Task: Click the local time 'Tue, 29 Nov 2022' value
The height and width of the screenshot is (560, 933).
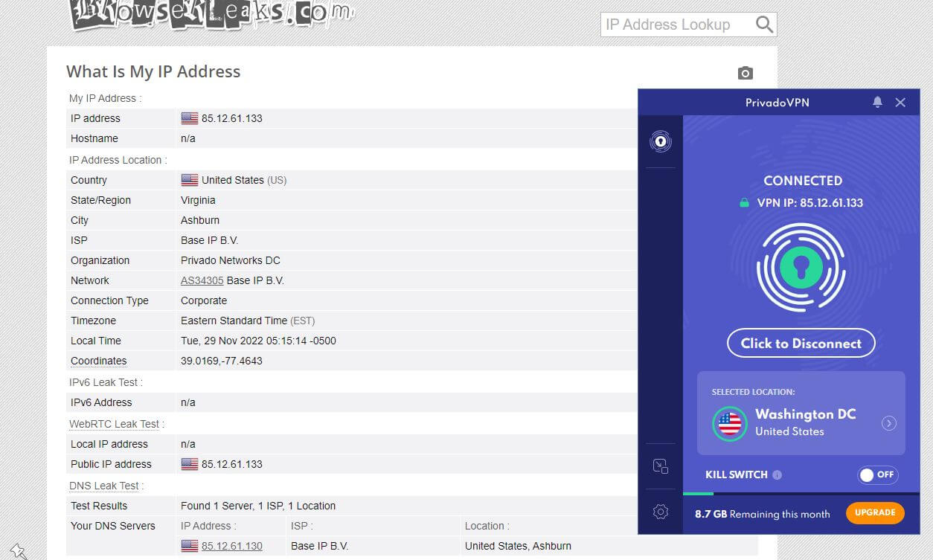Action: click(x=258, y=341)
